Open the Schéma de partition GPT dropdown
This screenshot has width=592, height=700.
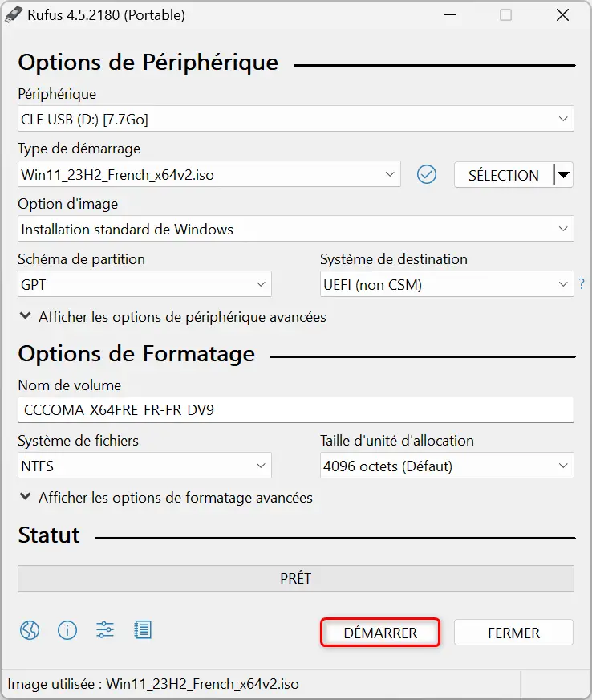(144, 284)
